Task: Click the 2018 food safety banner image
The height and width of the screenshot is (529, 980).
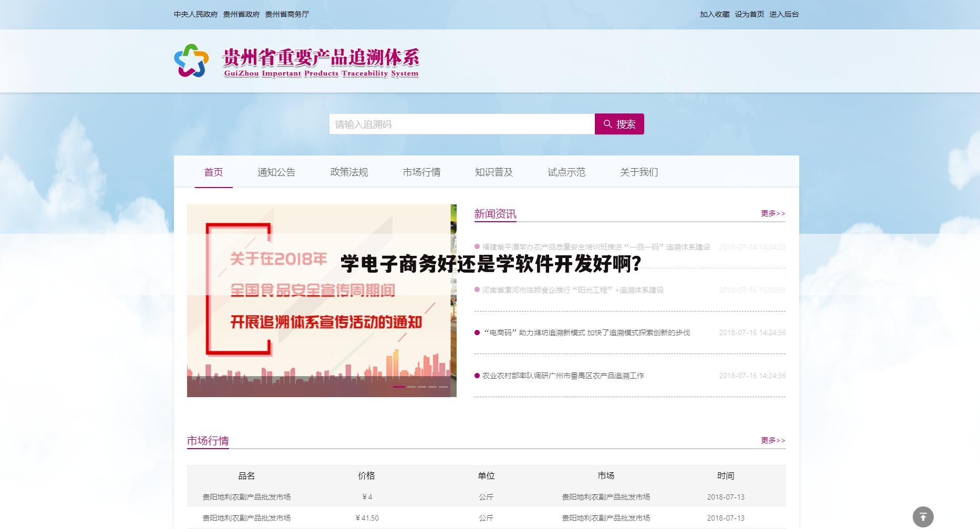Action: (322, 300)
